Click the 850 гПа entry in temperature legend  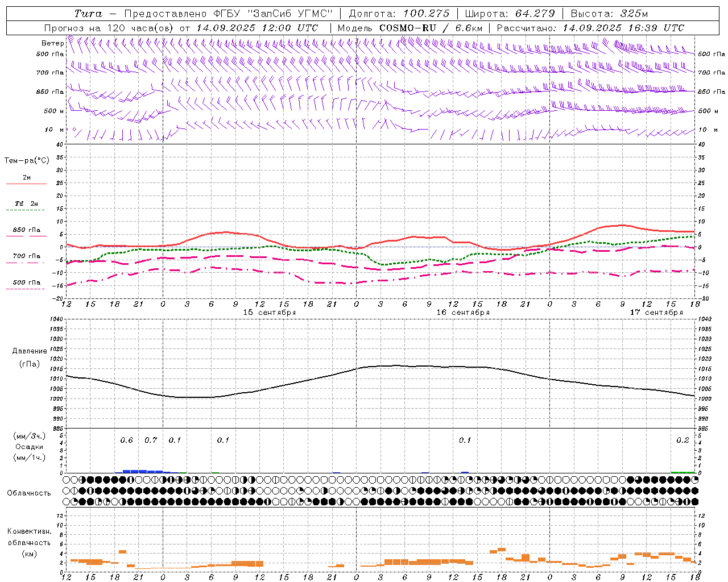coord(27,230)
